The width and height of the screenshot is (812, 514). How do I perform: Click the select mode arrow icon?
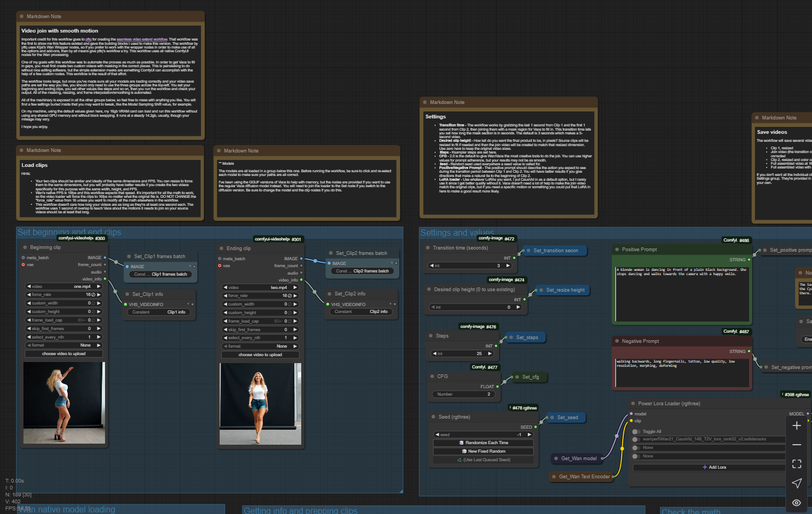point(797,483)
